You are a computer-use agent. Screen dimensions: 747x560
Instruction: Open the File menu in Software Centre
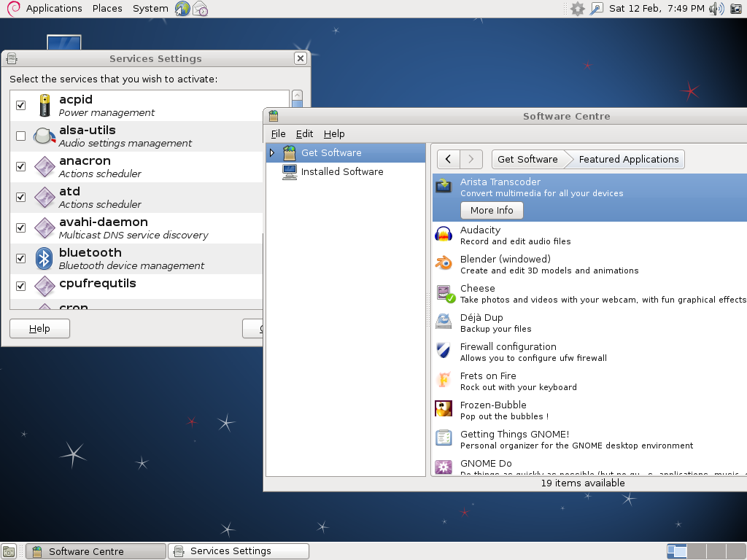(x=278, y=134)
